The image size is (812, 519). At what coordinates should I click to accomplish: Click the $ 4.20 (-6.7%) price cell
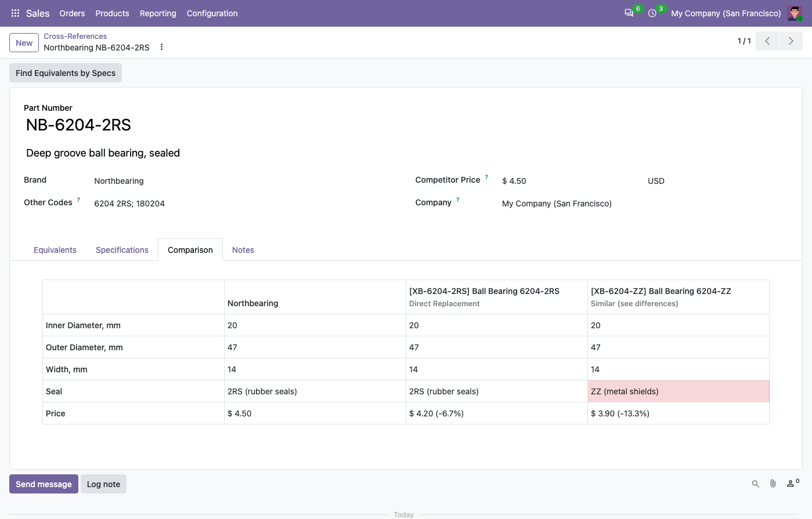[x=497, y=413]
